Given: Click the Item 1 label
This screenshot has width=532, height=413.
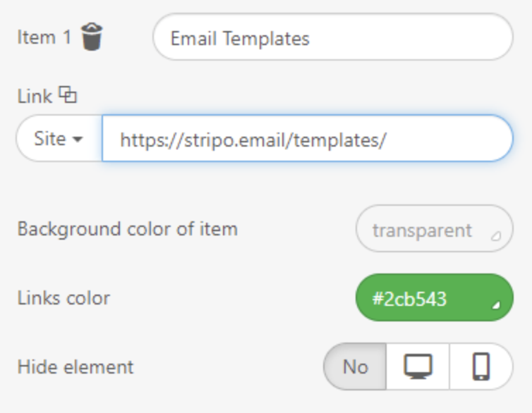Looking at the screenshot, I should tap(44, 37).
